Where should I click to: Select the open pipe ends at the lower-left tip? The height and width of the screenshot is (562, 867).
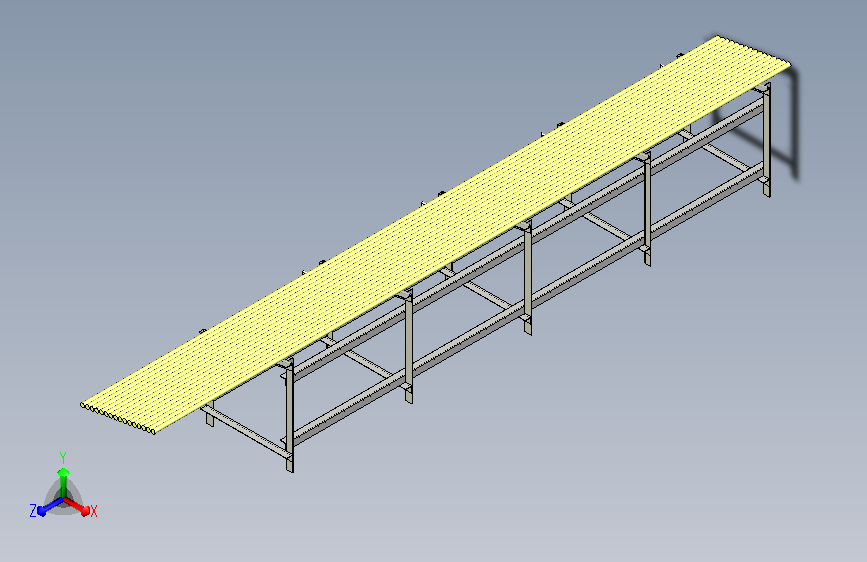(x=118, y=418)
